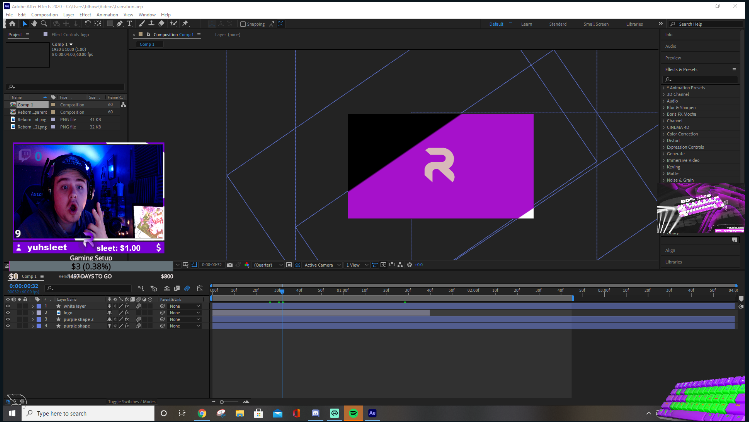The height and width of the screenshot is (422, 749).
Task: Click the snapshot camera icon in viewer
Action: point(230,265)
